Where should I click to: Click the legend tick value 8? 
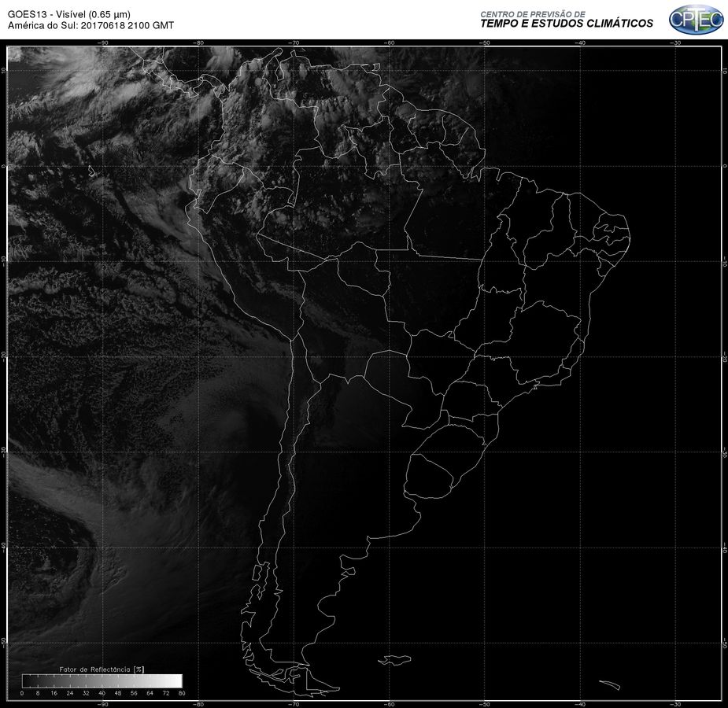coord(38,693)
